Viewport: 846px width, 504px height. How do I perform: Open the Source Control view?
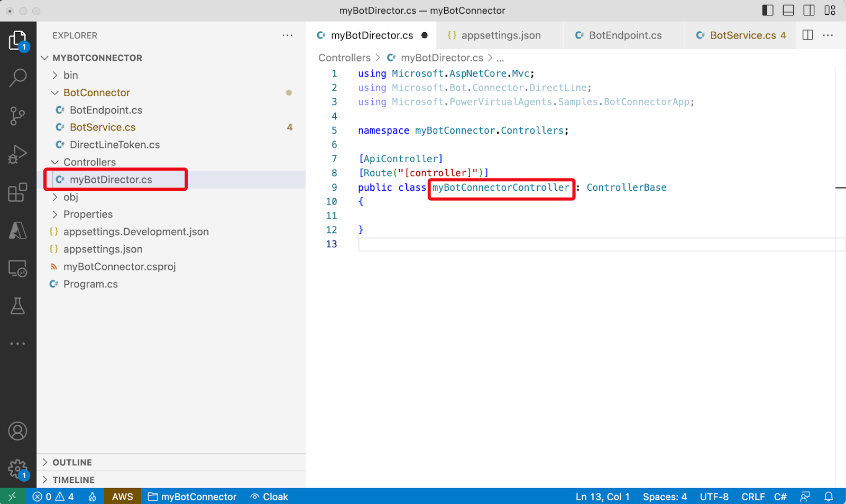coord(17,116)
